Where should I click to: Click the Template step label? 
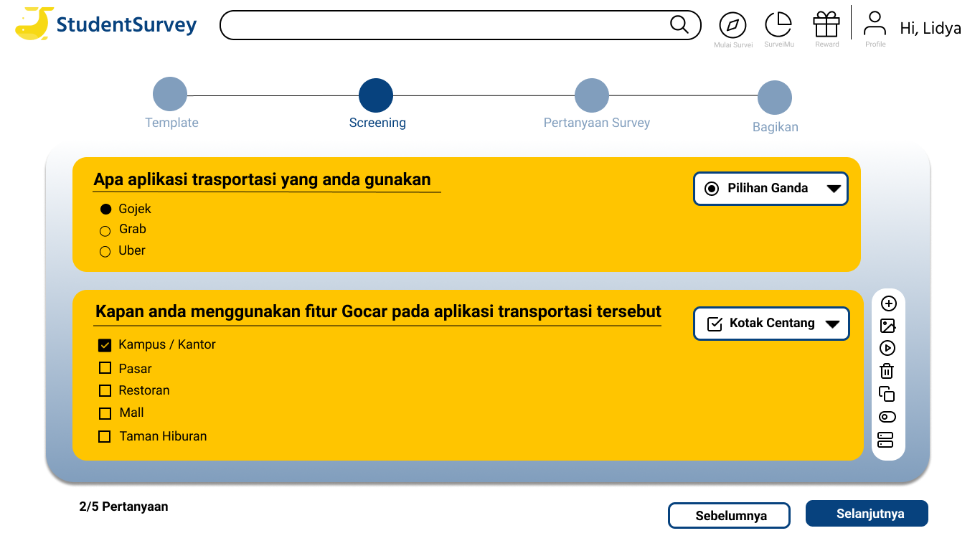[171, 123]
